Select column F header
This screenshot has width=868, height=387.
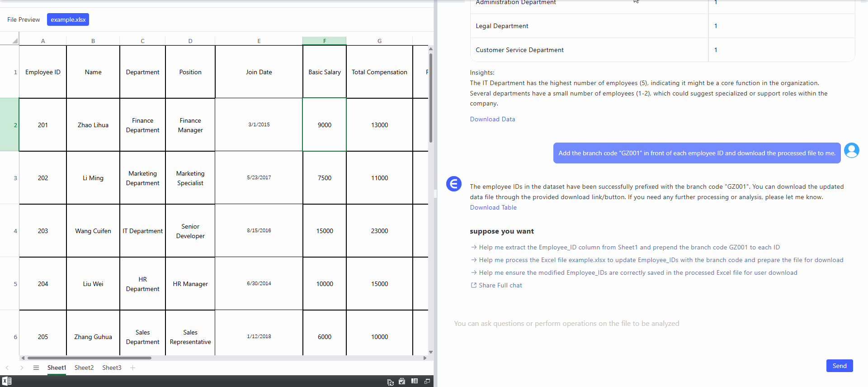point(324,41)
